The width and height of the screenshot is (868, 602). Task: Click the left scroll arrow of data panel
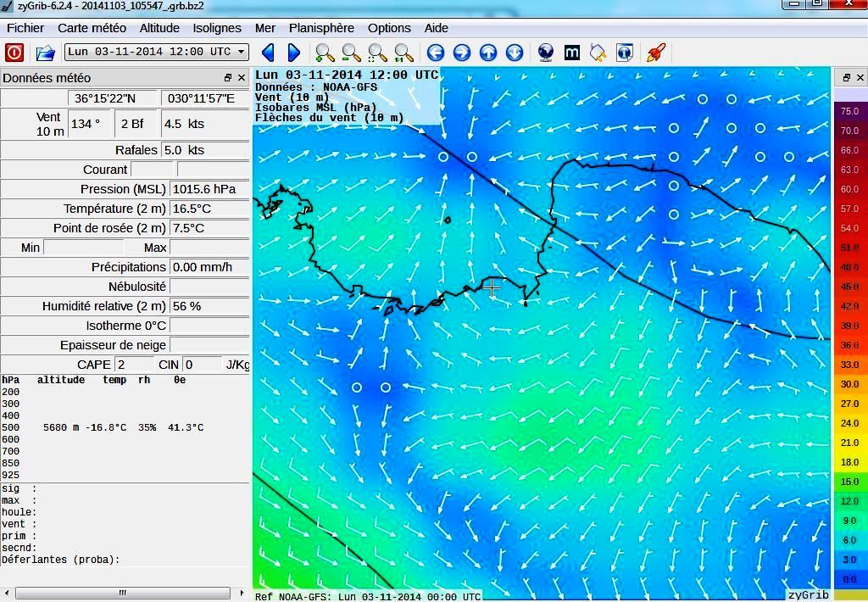6,594
